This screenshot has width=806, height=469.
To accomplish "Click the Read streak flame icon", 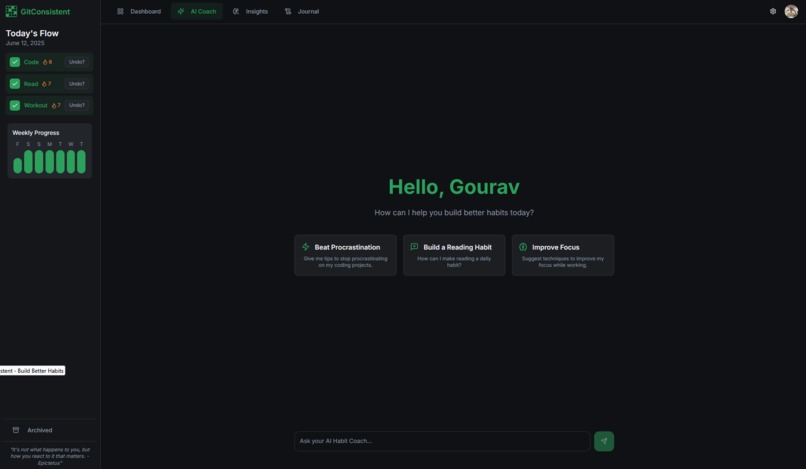I will 44,84.
